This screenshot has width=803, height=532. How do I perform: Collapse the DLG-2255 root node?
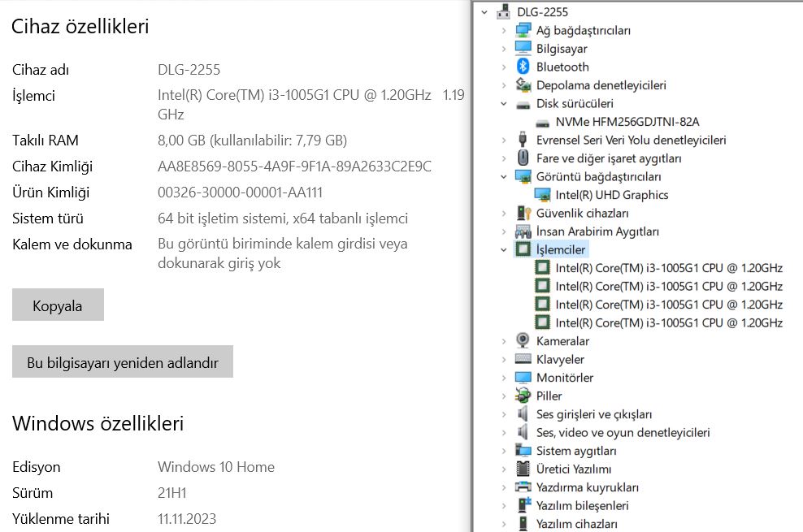[x=484, y=11]
